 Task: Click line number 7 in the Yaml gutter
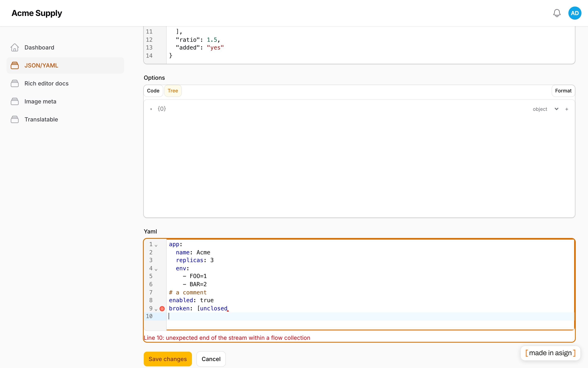coord(151,293)
